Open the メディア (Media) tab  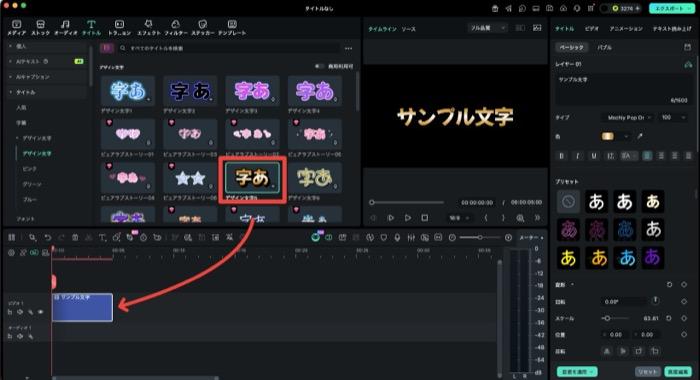(17, 28)
